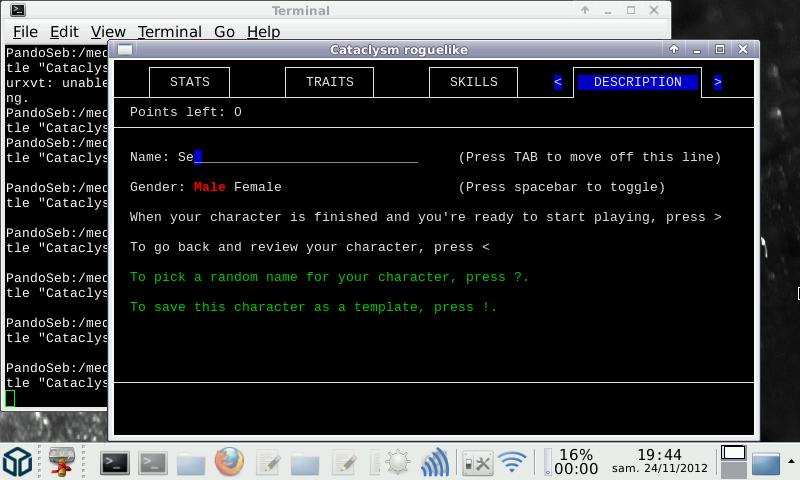This screenshot has width=800, height=480.
Task: Switch to the upper workspace in pager
Action: click(x=734, y=452)
